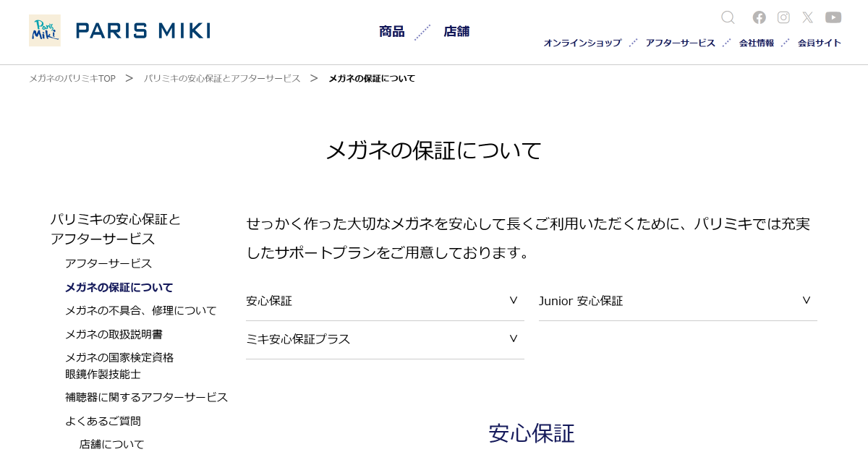Open sidebar item メガネの国家検定資格 眼鏡作製技能士
Viewport: 868px width, 452px height.
tap(119, 366)
